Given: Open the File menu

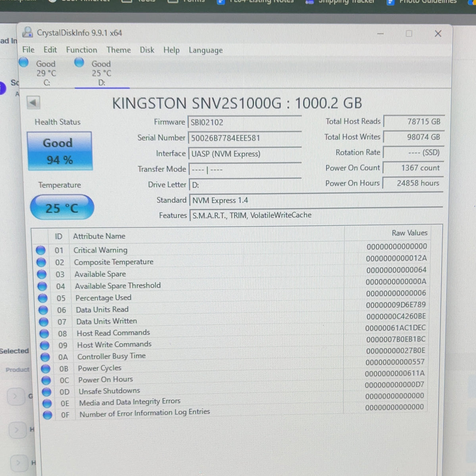Looking at the screenshot, I should pos(28,50).
